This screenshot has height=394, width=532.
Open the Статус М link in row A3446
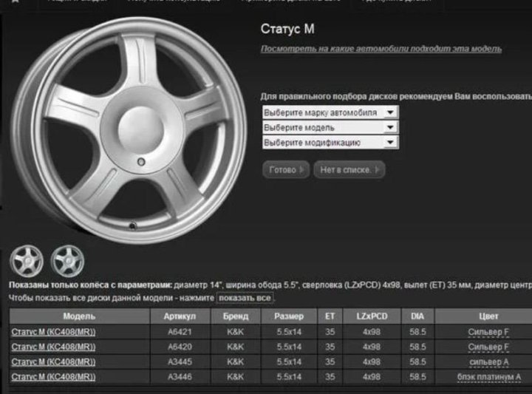pos(53,377)
